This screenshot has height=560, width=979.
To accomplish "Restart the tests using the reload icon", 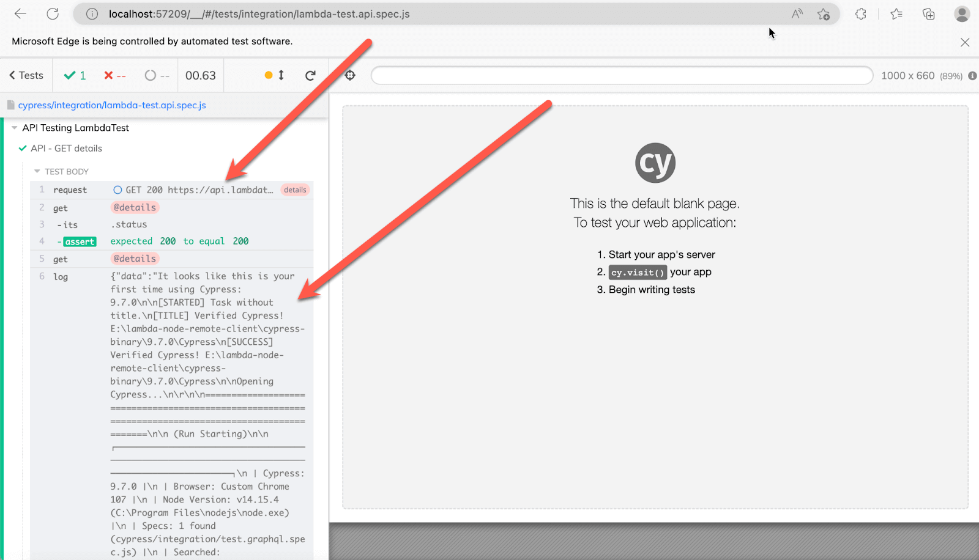I will coord(311,75).
